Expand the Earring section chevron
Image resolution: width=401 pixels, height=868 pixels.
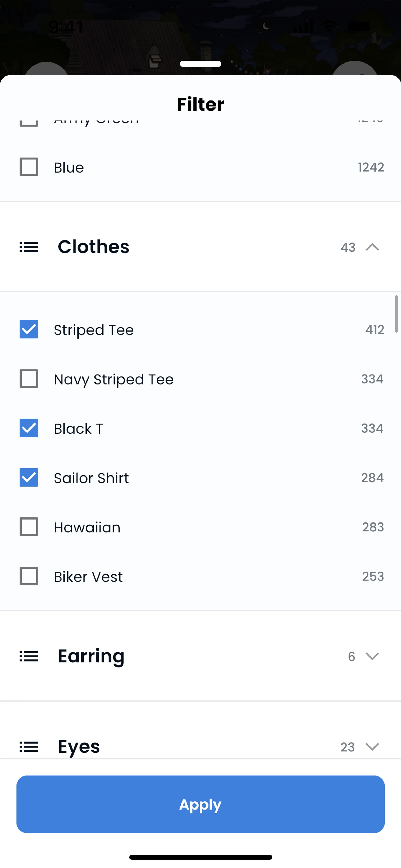372,656
